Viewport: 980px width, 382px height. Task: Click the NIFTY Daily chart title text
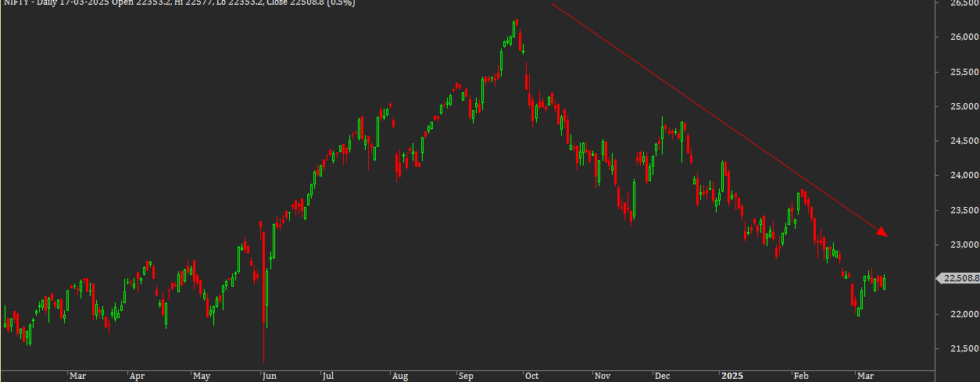pos(180,3)
